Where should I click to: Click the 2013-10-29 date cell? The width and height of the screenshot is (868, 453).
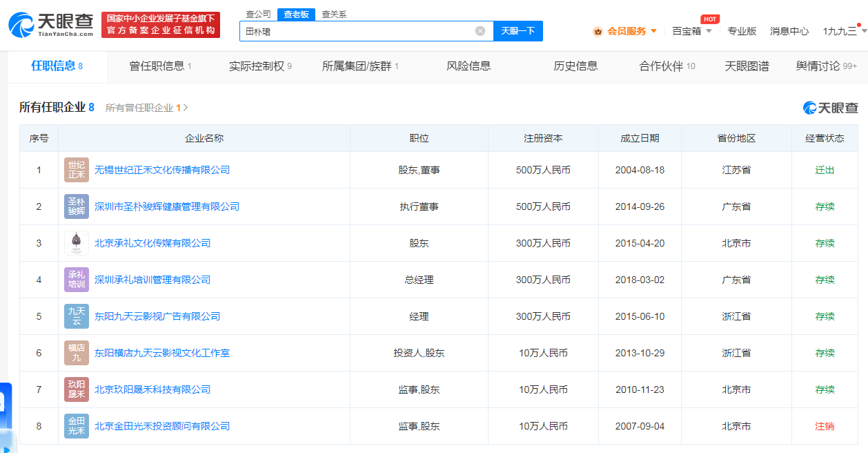point(640,353)
